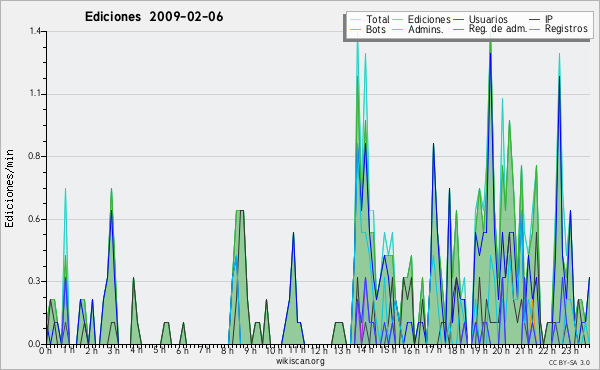600x370 pixels.
Task: Click the Total legend color line
Action: [355, 20]
